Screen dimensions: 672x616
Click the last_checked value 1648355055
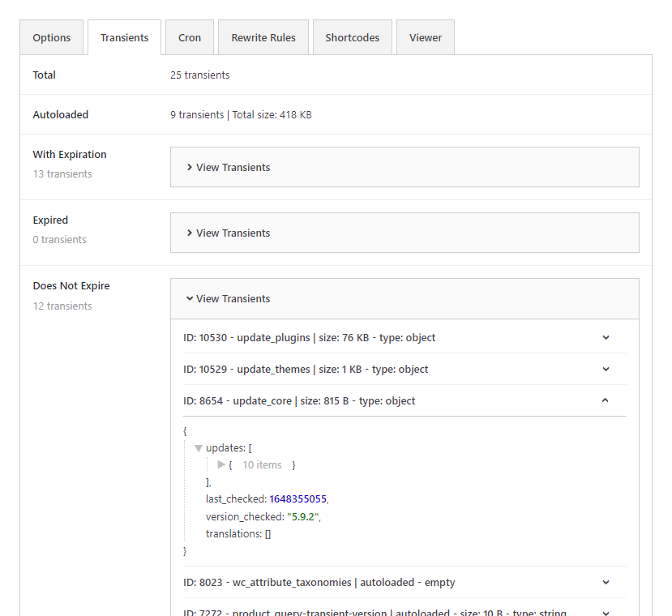297,499
